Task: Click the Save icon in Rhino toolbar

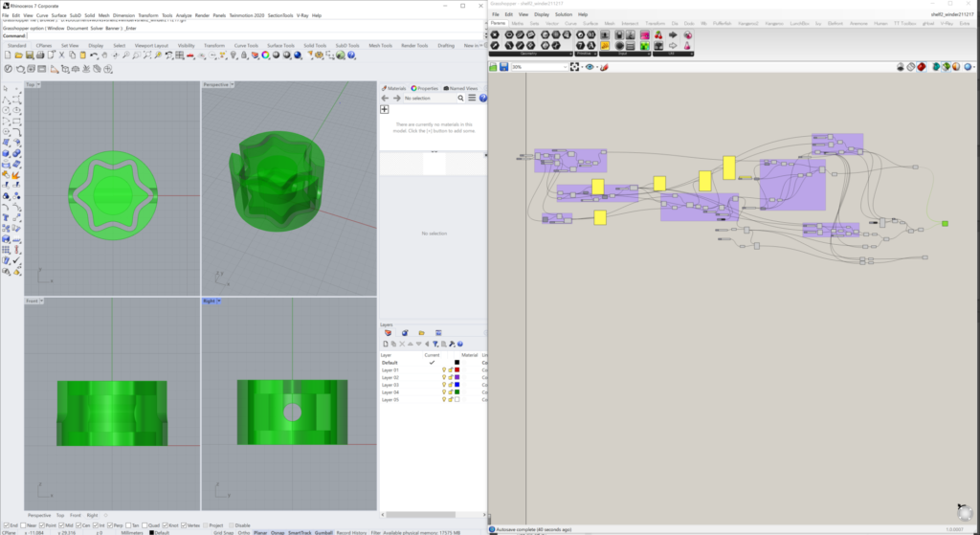Action: [x=30, y=56]
